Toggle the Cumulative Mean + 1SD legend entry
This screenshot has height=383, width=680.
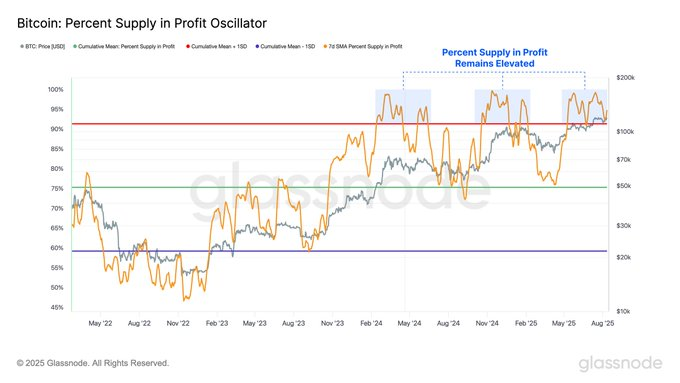(216, 46)
